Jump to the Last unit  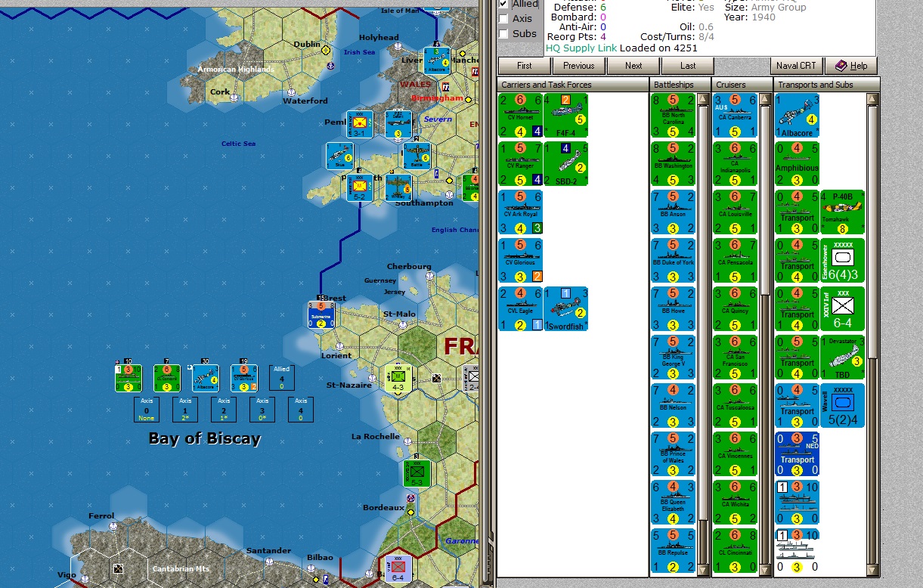click(x=688, y=66)
